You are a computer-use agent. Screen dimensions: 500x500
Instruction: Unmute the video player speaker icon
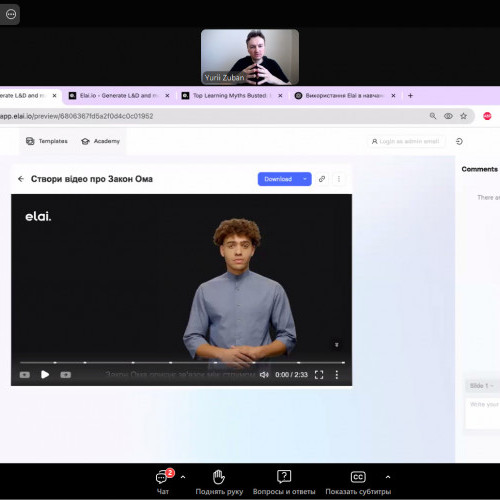(264, 375)
